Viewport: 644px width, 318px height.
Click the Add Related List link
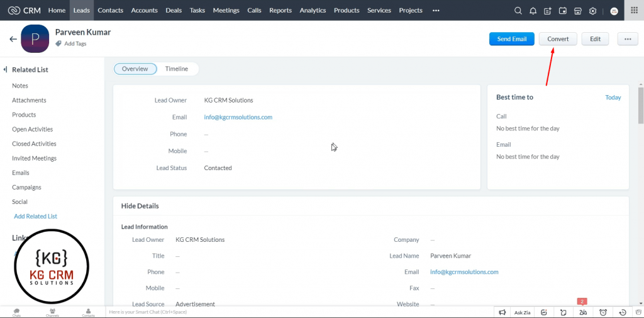point(36,216)
